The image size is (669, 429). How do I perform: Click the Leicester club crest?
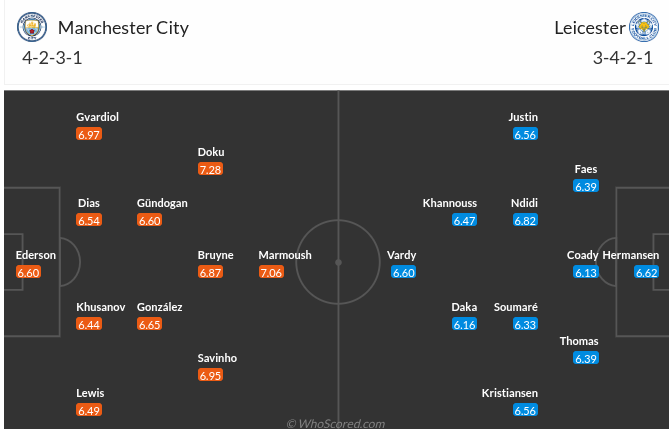(643, 27)
